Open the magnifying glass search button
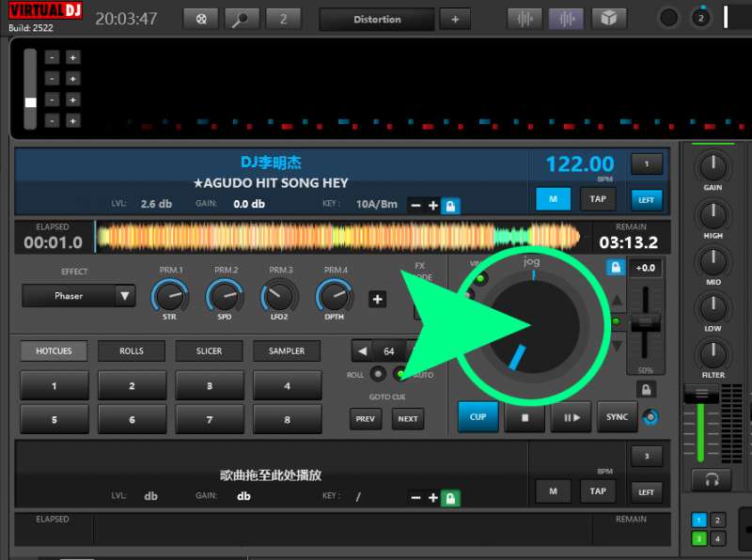The height and width of the screenshot is (560, 752). [242, 19]
